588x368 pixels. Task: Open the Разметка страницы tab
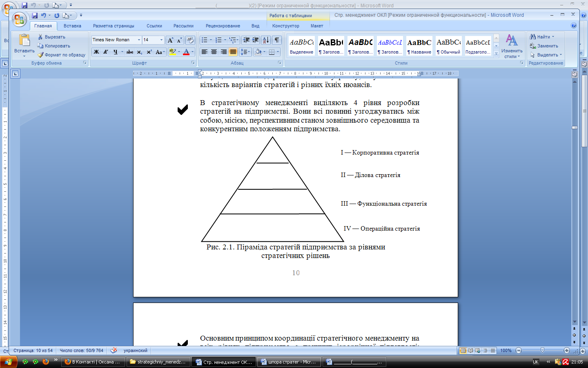pyautogui.click(x=114, y=26)
